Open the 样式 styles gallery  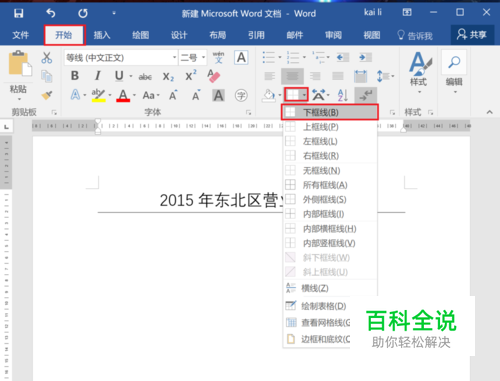[x=419, y=72]
